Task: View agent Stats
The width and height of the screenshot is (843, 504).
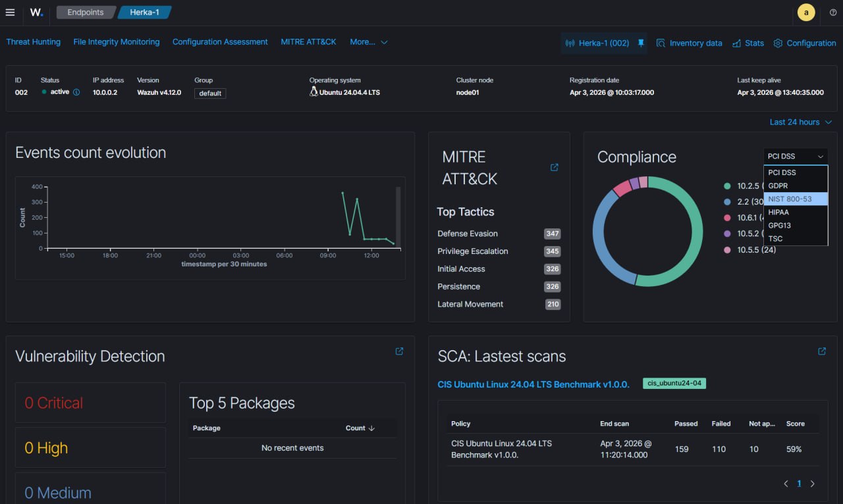Action: 748,43
